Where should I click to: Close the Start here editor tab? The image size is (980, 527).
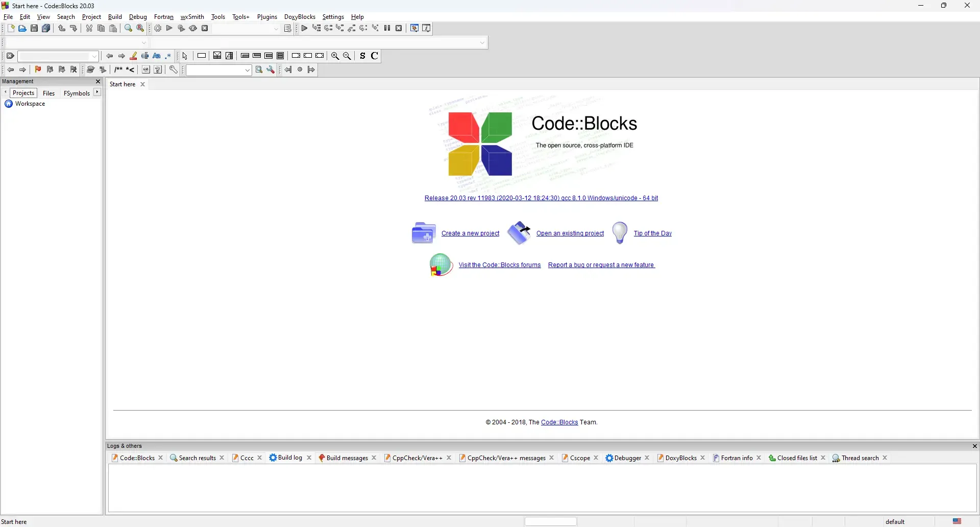(x=143, y=85)
